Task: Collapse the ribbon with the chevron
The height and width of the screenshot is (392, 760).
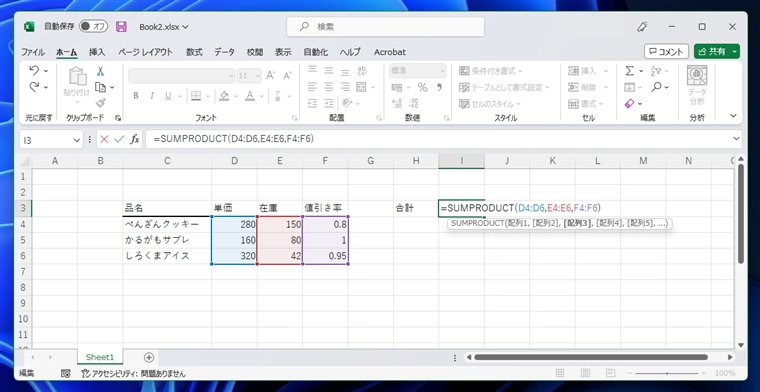Action: (733, 116)
